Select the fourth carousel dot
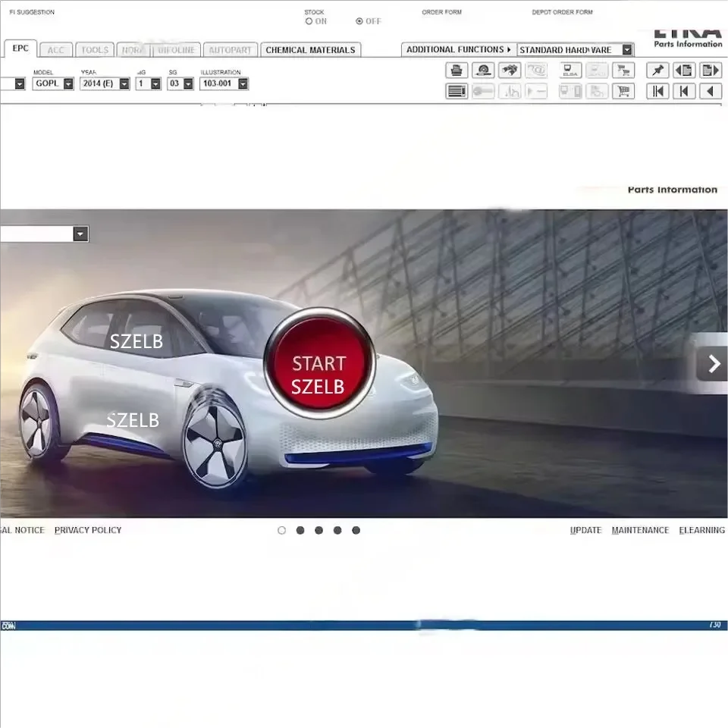Viewport: 728px width, 728px height. [x=337, y=530]
